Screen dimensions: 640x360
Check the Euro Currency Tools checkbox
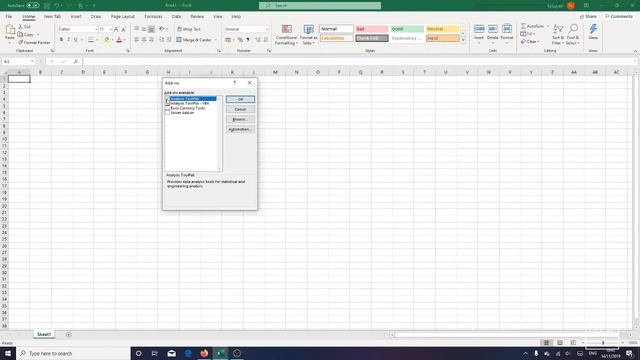(167, 108)
